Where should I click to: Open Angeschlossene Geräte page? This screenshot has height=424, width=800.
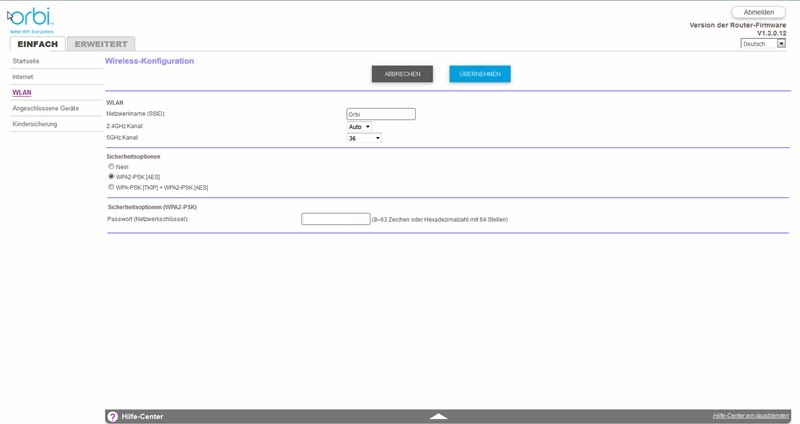coord(46,108)
